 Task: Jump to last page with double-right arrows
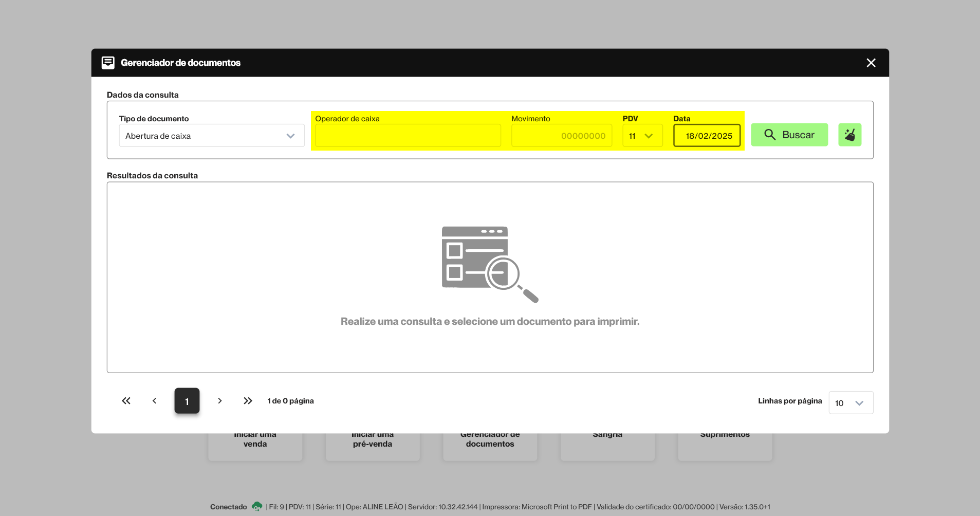tap(248, 401)
